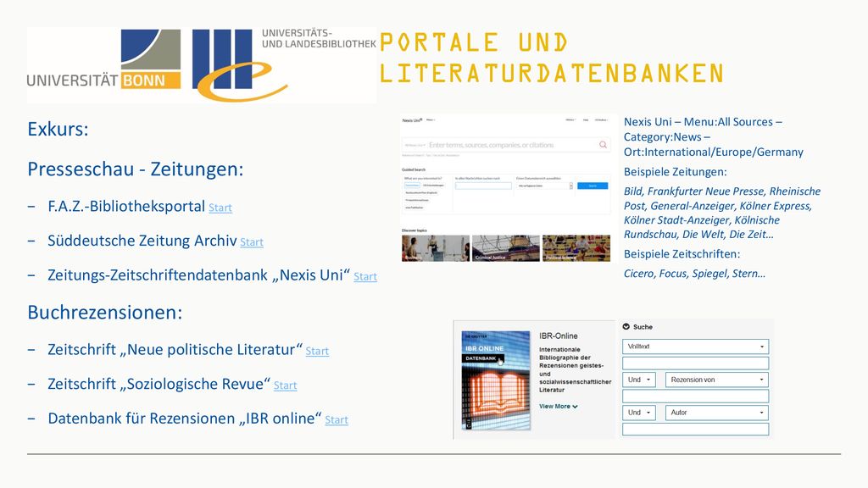The image size is (868, 488).
Task: Select the Criminal Justice topic thumbnail
Action: coord(506,248)
